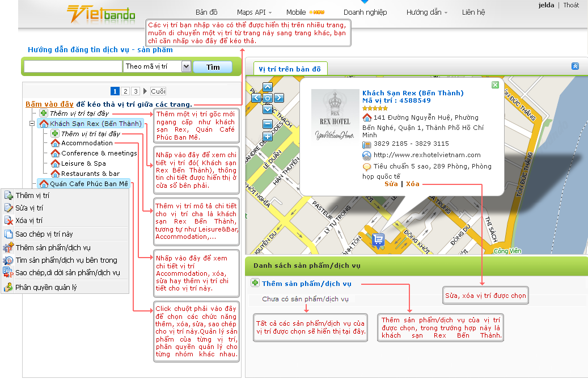Image resolution: width=588 pixels, height=379 pixels.
Task: Click the house icon beside the hotel address
Action: click(x=367, y=117)
